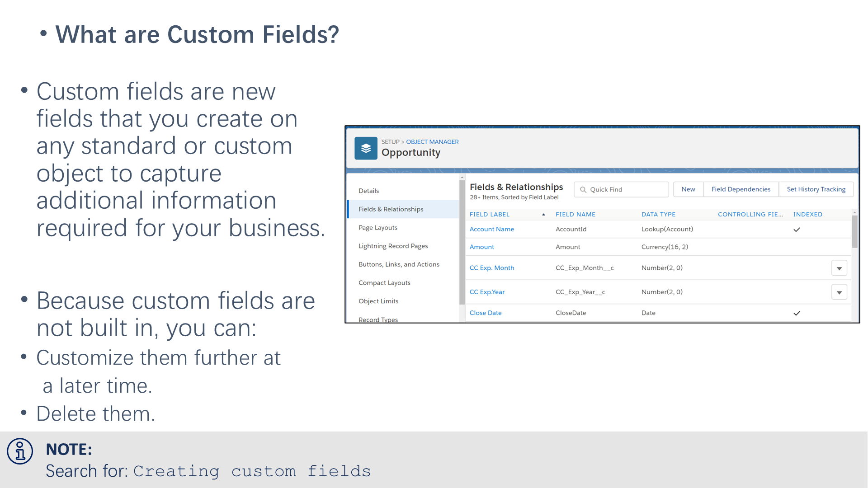
Task: Sort by the FIELD NAME column header
Action: 576,215
